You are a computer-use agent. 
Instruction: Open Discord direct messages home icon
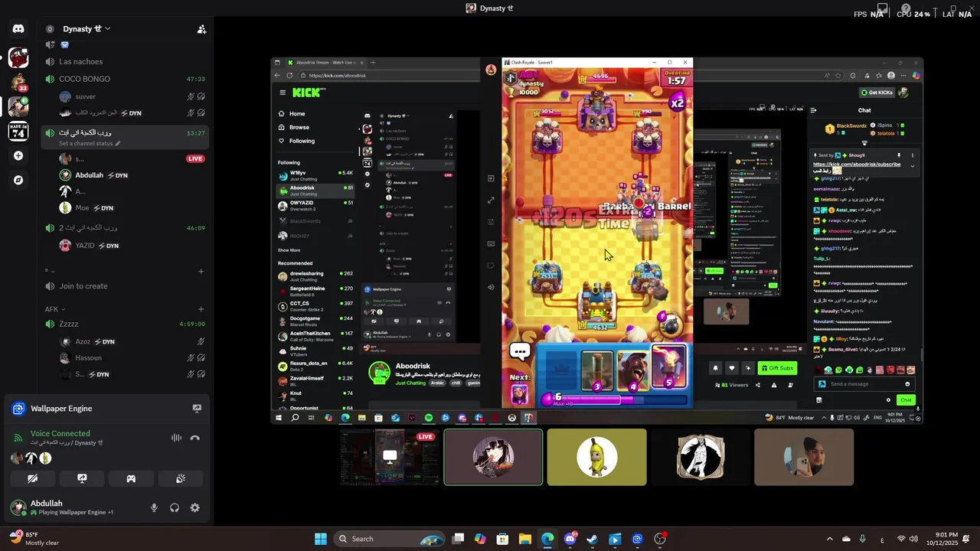pos(18,29)
